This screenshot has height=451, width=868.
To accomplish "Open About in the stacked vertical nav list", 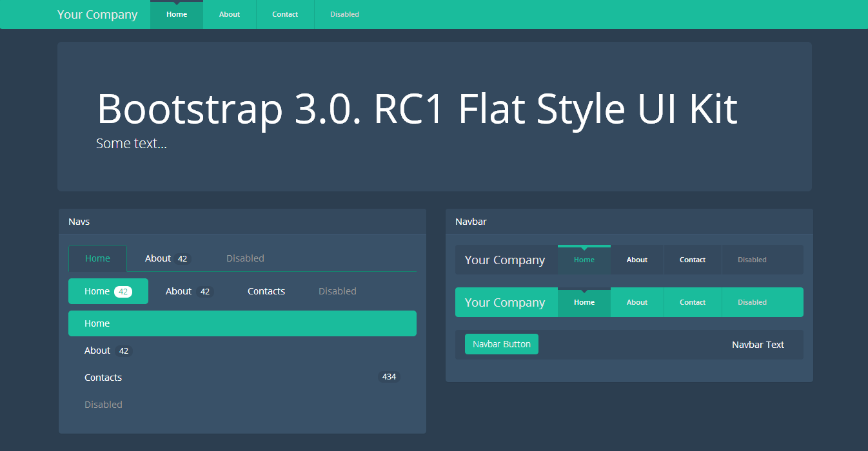I will click(98, 350).
